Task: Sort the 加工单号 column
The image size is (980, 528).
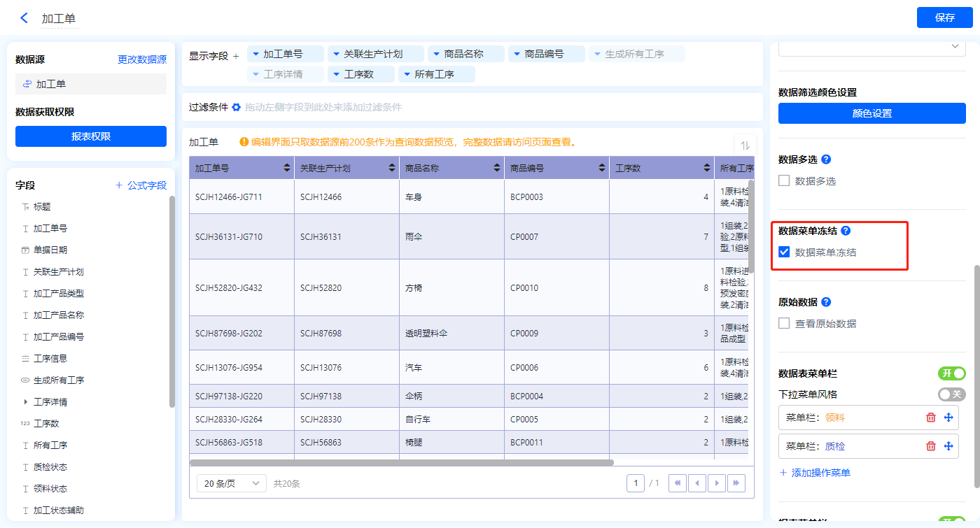Action: tap(287, 169)
